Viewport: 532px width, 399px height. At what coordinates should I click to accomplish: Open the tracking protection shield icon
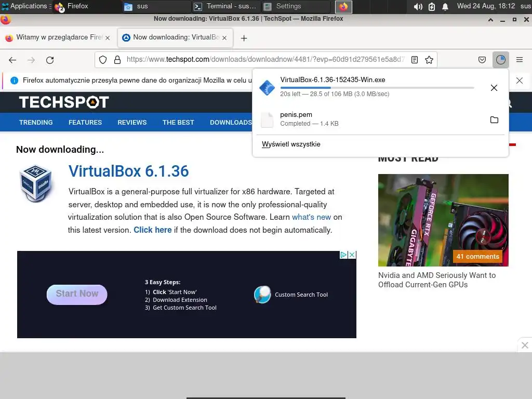coord(103,60)
